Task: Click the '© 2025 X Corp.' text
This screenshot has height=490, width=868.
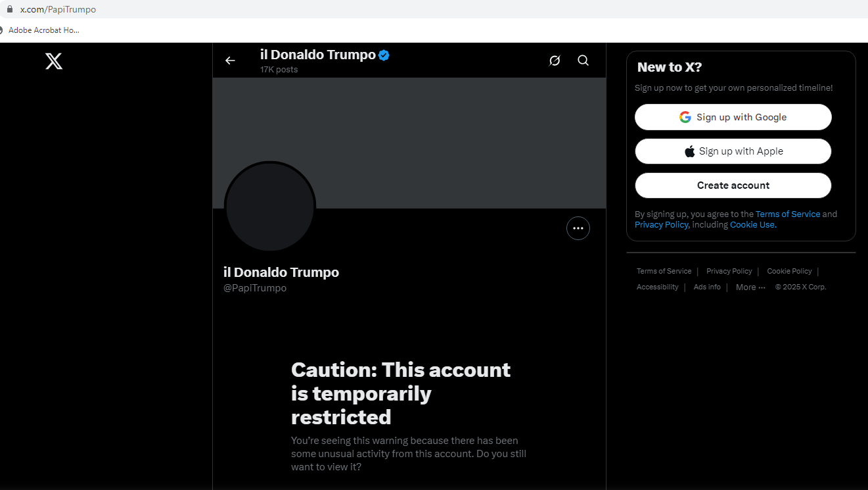Action: (800, 287)
